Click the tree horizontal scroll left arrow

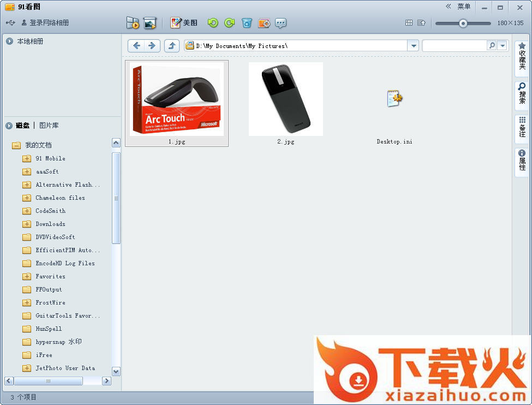[9, 381]
